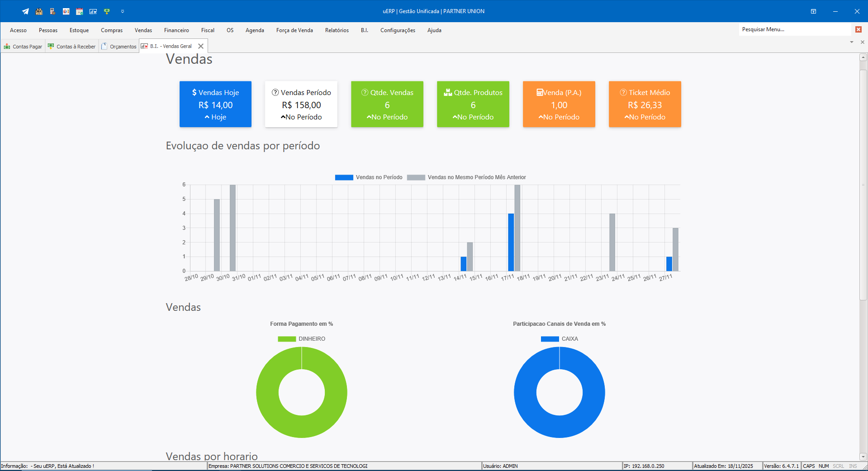Viewport: 868px width, 471px height.
Task: Open the sales chart cart toolbar icon
Action: [x=93, y=11]
